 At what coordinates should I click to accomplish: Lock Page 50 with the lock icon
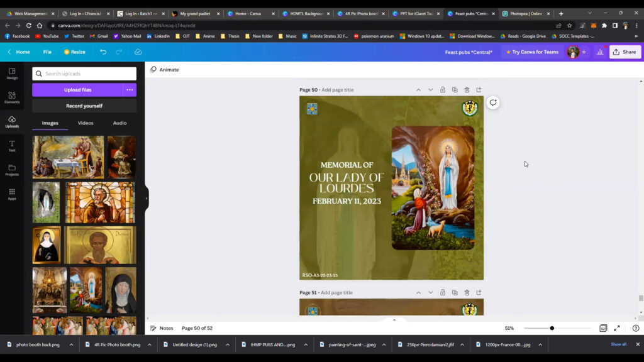coord(442,90)
